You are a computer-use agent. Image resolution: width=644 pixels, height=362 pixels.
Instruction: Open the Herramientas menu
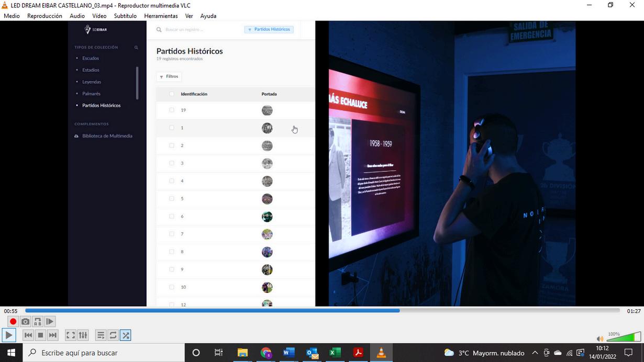pos(161,16)
